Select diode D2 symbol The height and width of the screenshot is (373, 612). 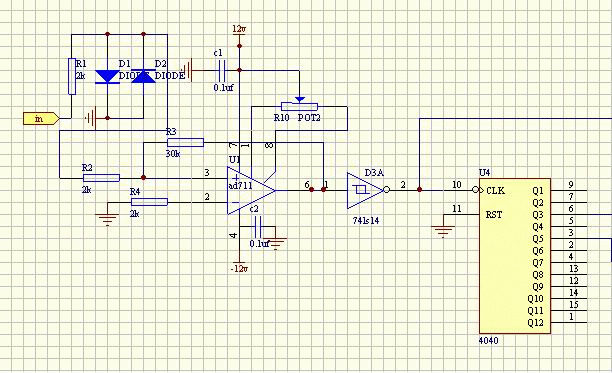143,76
